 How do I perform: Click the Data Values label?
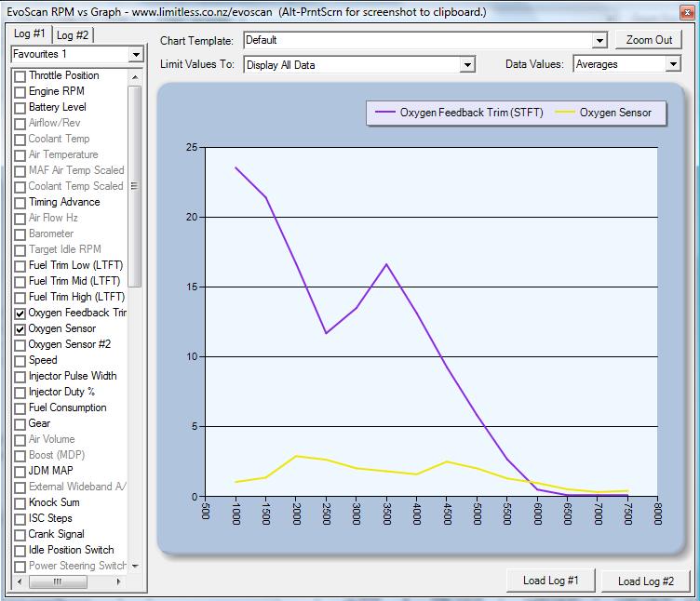point(534,65)
